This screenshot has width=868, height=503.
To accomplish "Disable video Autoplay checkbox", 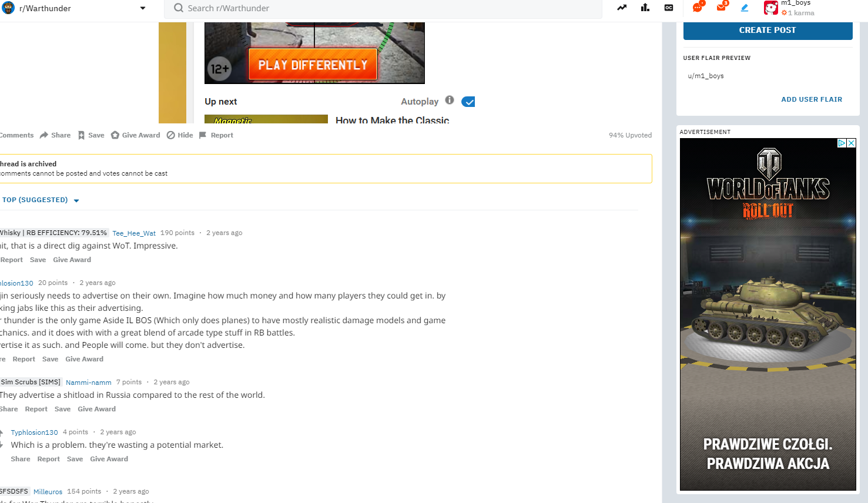I will tap(468, 101).
